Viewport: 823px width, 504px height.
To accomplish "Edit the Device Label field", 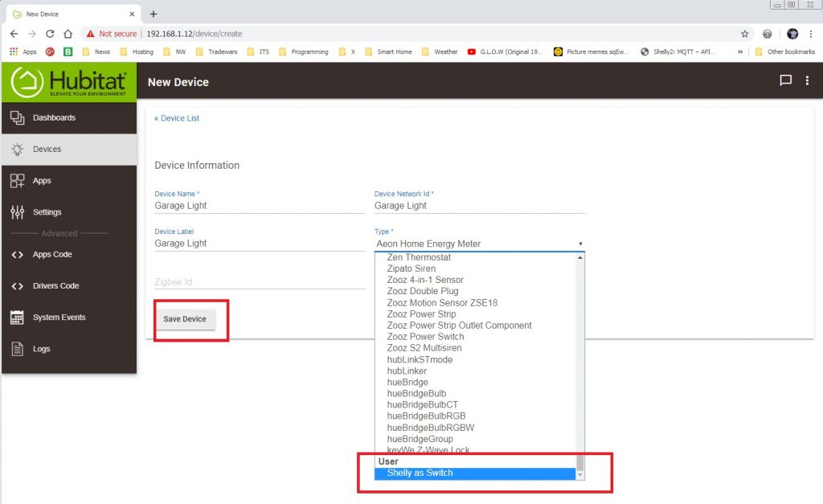I will (x=260, y=244).
